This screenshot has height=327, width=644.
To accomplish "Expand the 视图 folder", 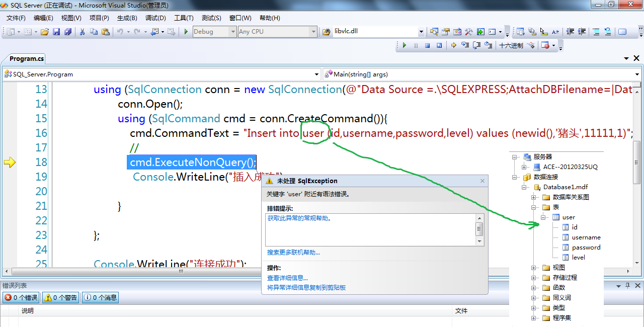I will (x=534, y=268).
